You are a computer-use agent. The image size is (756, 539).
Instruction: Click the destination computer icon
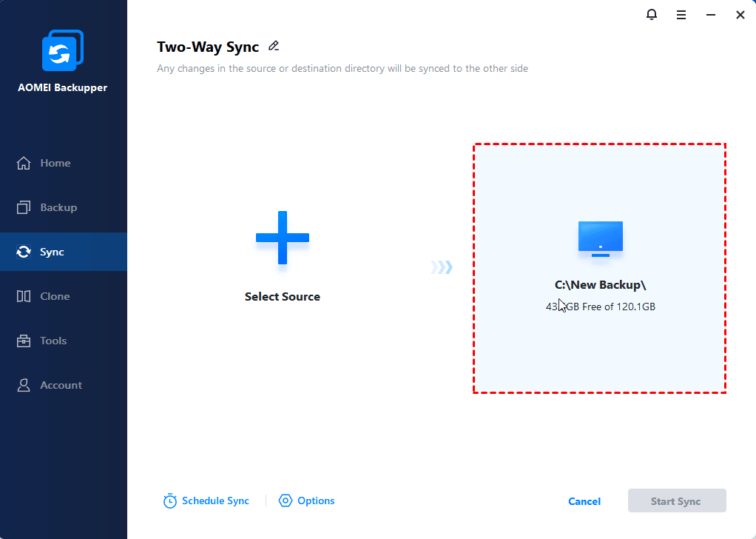[x=600, y=239]
